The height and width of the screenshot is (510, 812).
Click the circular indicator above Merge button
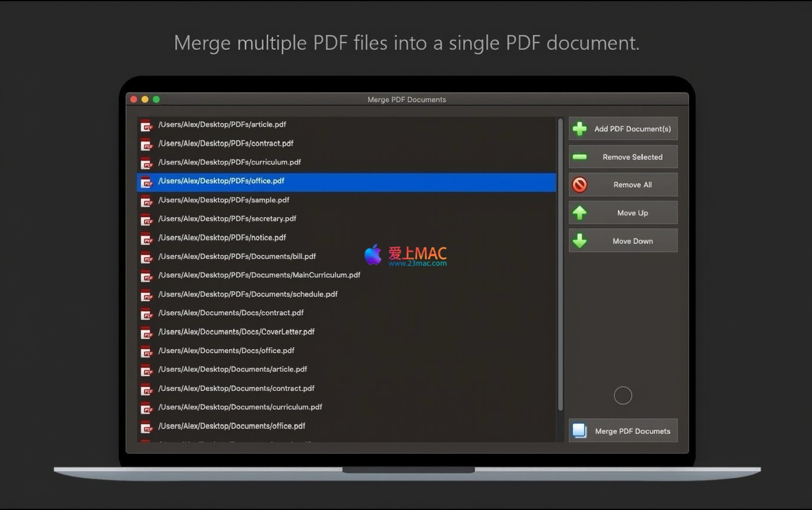[x=623, y=395]
